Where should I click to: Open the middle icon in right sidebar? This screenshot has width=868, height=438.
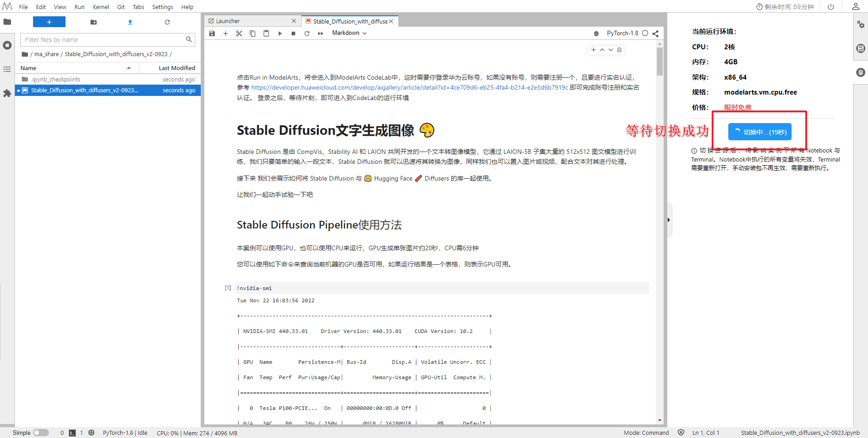click(x=861, y=48)
